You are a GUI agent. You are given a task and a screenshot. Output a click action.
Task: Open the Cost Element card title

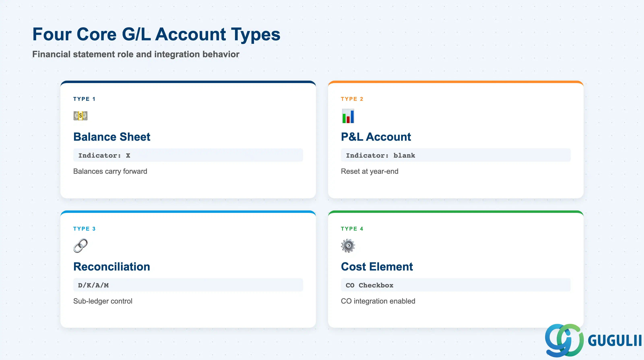[x=377, y=267]
